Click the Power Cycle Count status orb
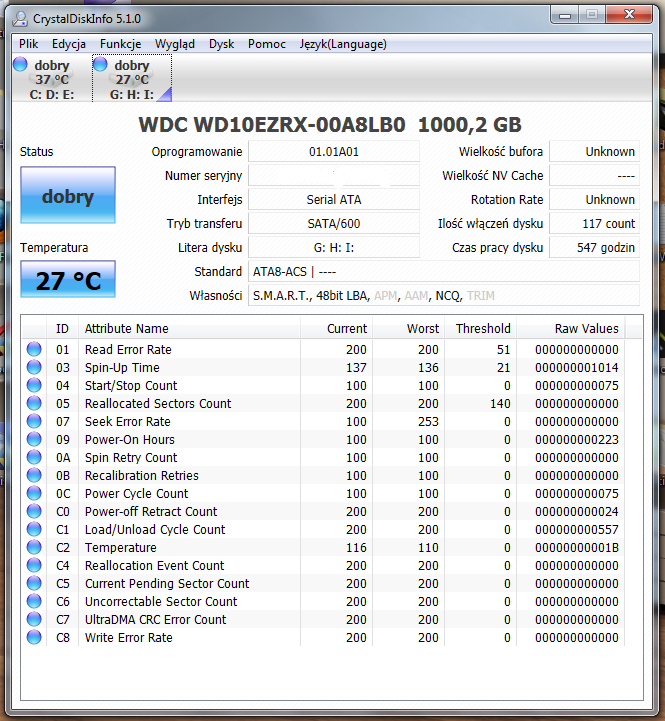The width and height of the screenshot is (665, 721). tap(34, 493)
